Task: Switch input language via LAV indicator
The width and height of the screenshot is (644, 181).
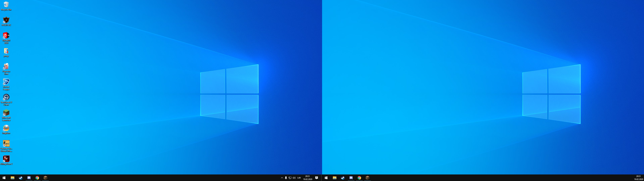Action: pyautogui.click(x=299, y=178)
